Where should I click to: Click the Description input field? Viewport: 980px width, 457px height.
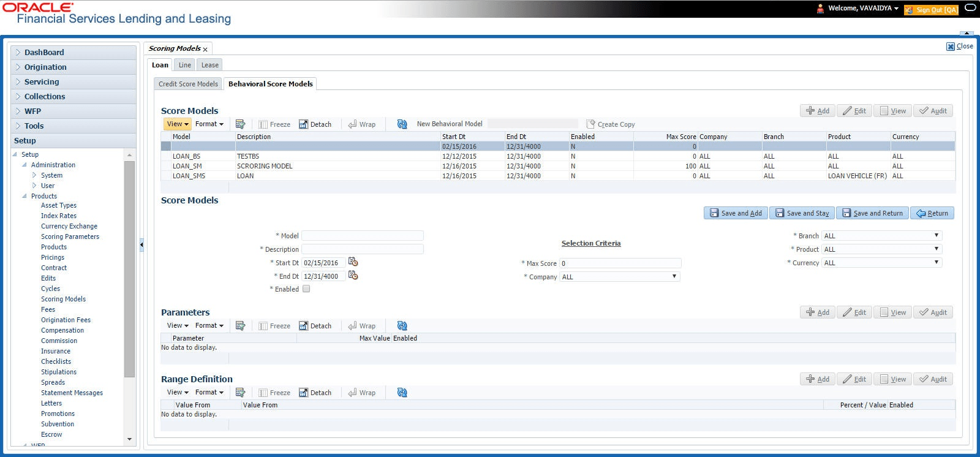coord(363,249)
